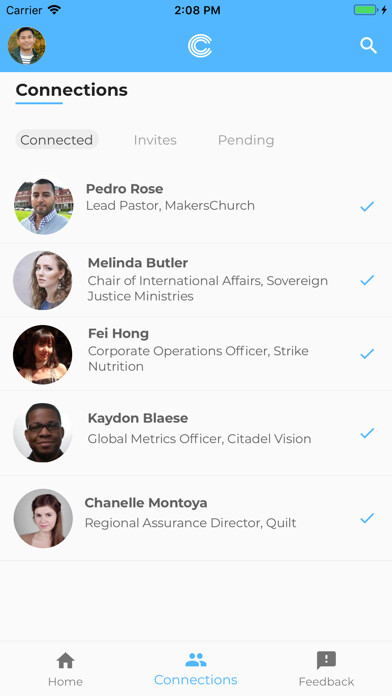Open Pedro Rose's profile photo
392x696 pixels.
tap(44, 205)
